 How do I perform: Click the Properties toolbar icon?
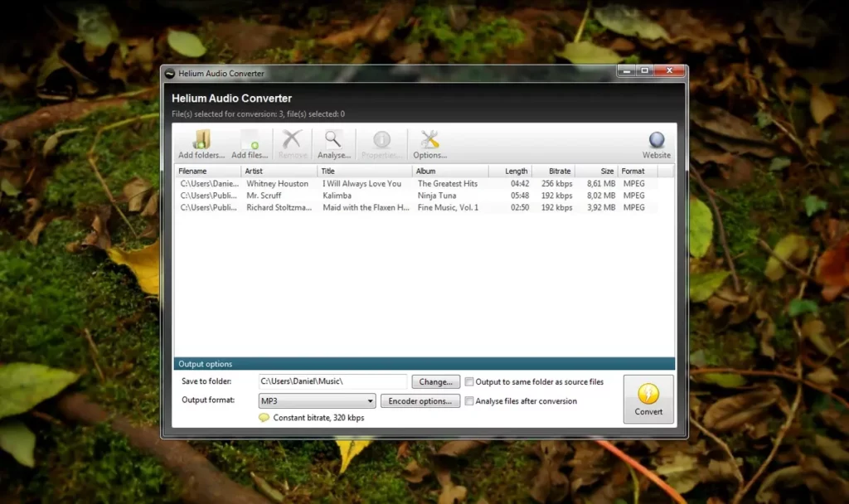(x=381, y=139)
